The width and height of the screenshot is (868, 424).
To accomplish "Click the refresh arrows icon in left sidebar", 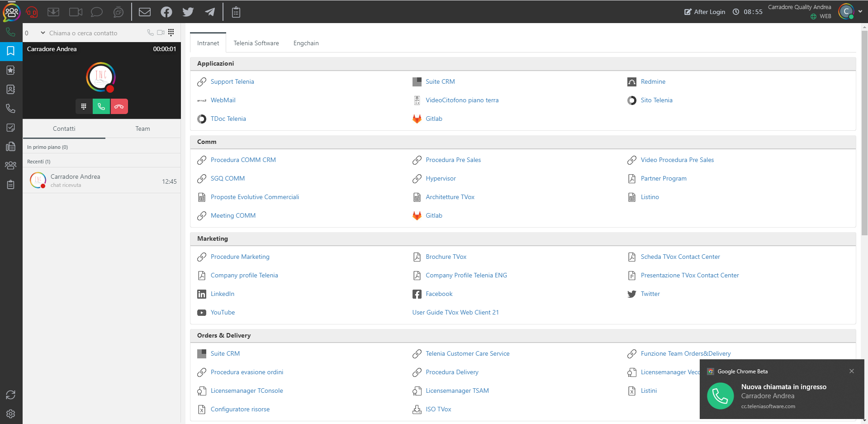I will click(11, 395).
